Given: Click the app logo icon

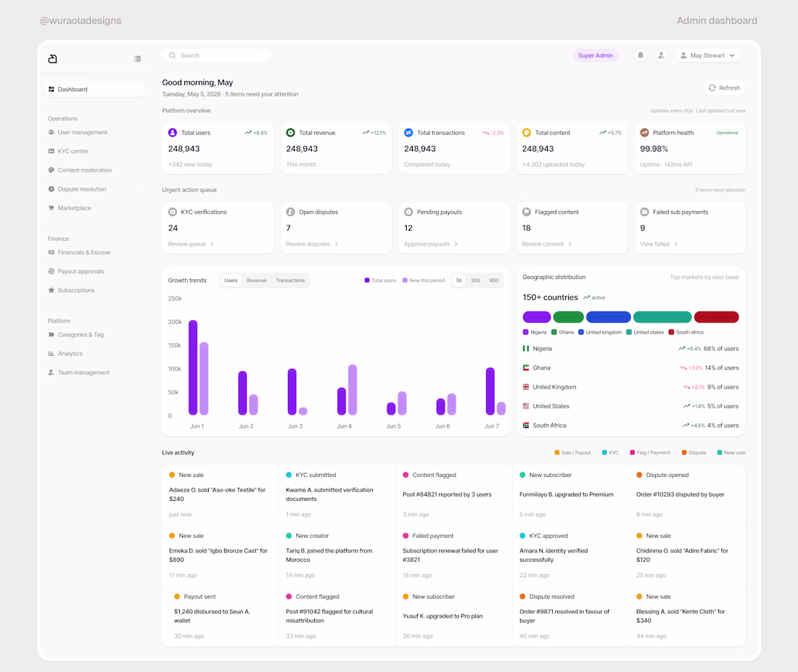Looking at the screenshot, I should (52, 59).
